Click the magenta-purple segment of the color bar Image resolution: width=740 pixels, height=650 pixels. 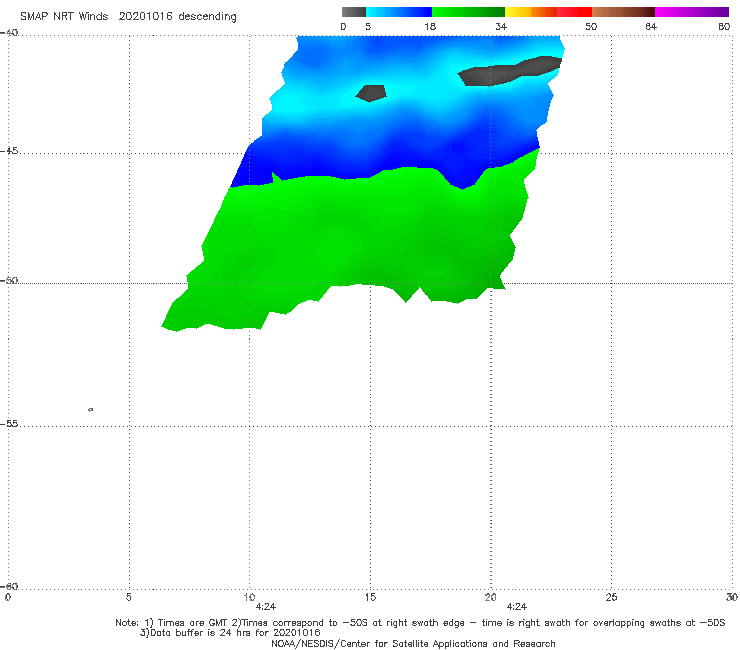pyautogui.click(x=692, y=12)
